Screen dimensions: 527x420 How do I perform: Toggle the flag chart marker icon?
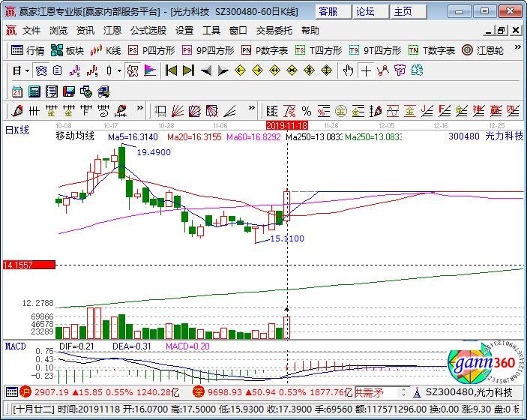[150, 70]
